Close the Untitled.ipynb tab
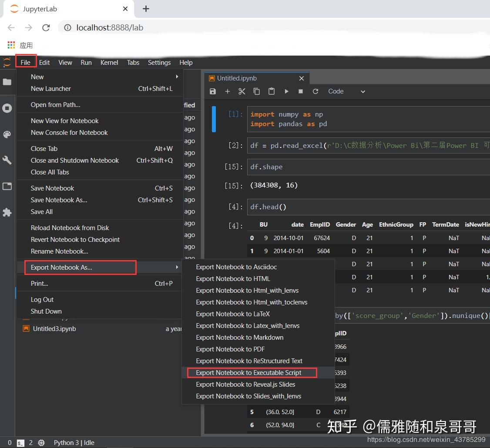490x448 pixels. (x=302, y=78)
